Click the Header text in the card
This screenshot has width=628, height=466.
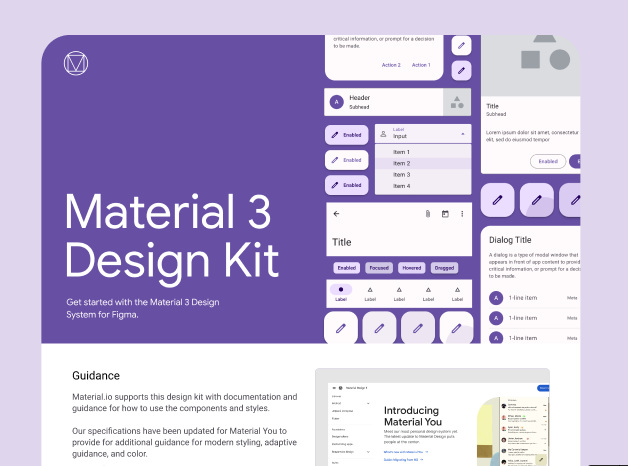[x=360, y=98]
